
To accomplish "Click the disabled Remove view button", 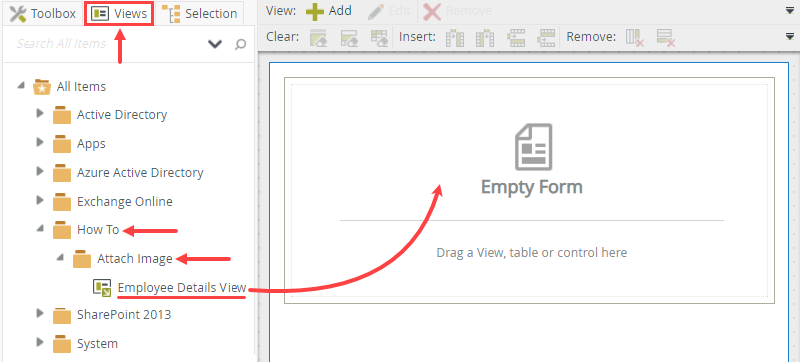I will (458, 11).
